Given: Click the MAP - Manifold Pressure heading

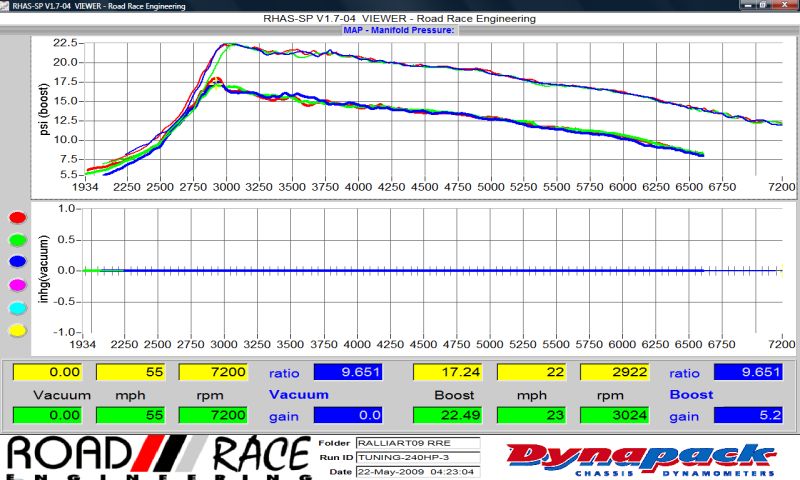Looking at the screenshot, I should [x=399, y=30].
